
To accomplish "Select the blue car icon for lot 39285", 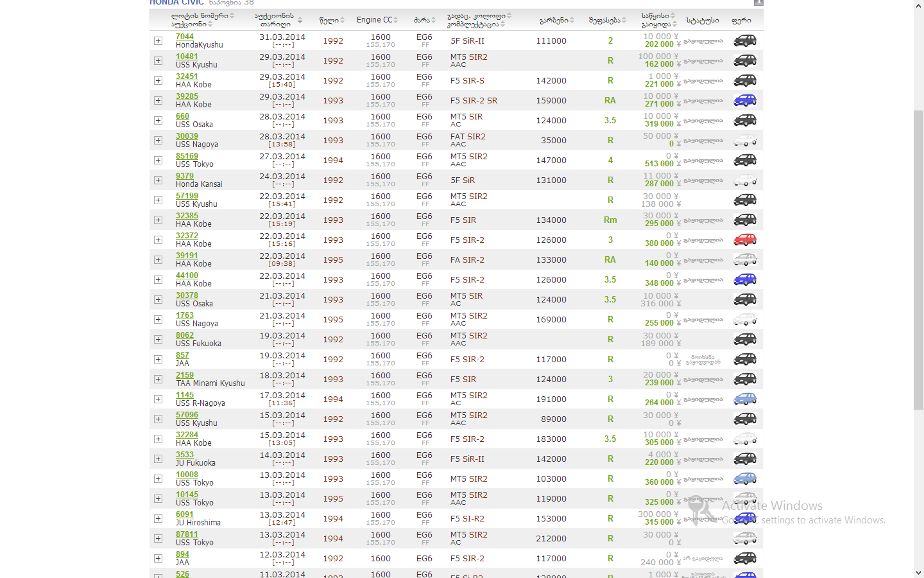I will [745, 100].
